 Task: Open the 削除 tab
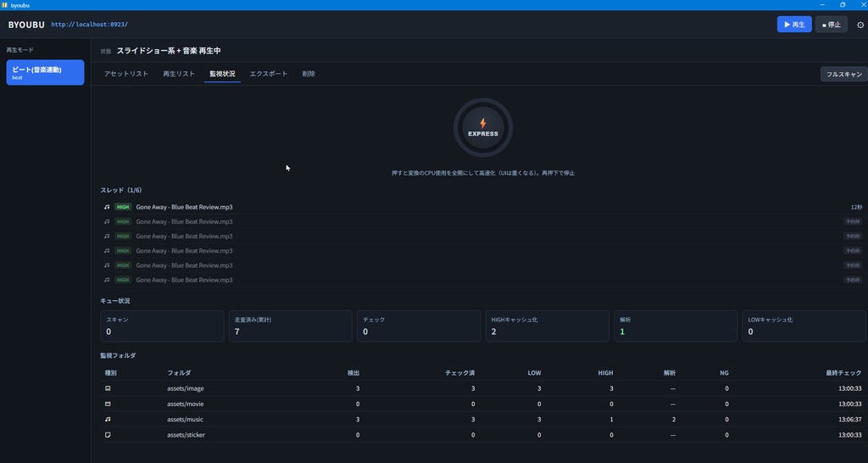pos(309,74)
